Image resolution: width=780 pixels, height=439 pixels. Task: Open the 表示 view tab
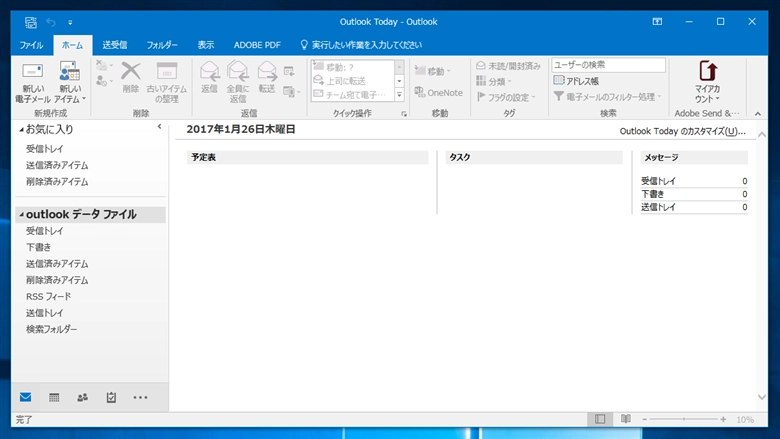(x=206, y=45)
